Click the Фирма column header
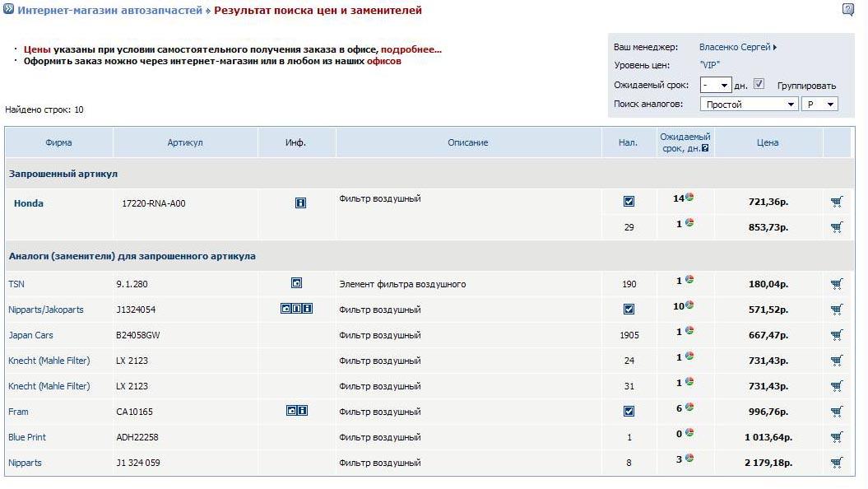Viewport: 868px width, 489px height. pos(58,142)
